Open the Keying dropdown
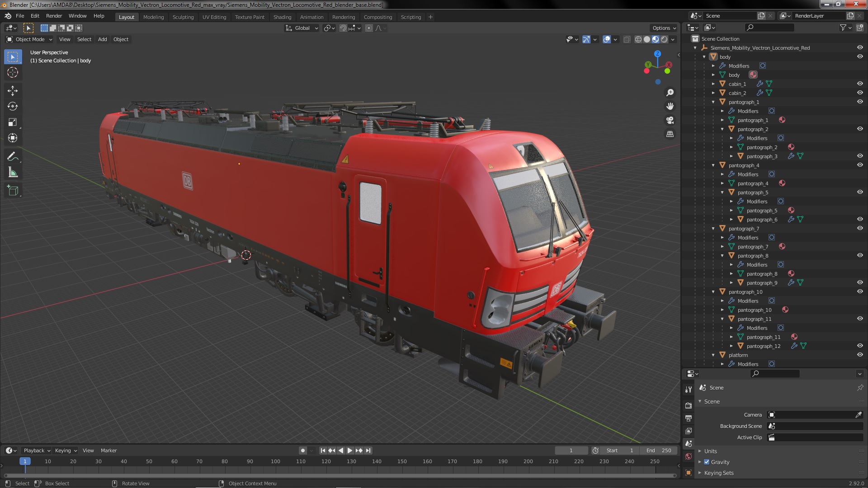The image size is (868, 488). [66, 450]
